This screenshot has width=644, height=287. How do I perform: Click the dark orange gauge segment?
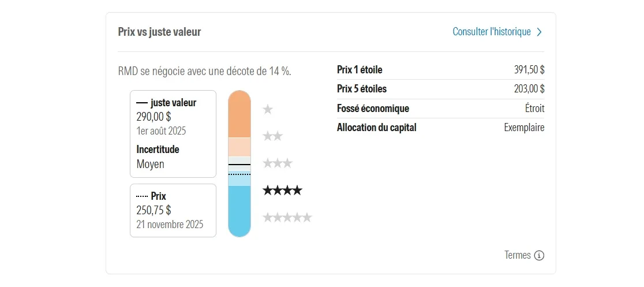click(239, 115)
